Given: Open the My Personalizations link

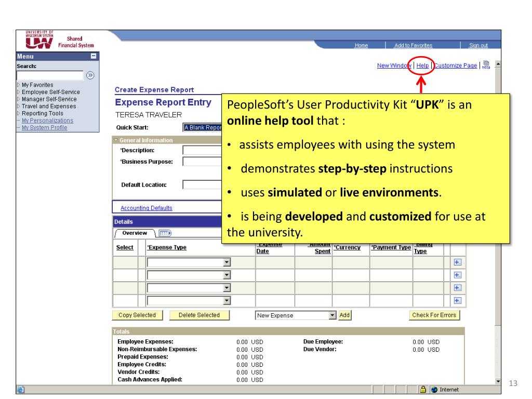Looking at the screenshot, I should pyautogui.click(x=47, y=121).
